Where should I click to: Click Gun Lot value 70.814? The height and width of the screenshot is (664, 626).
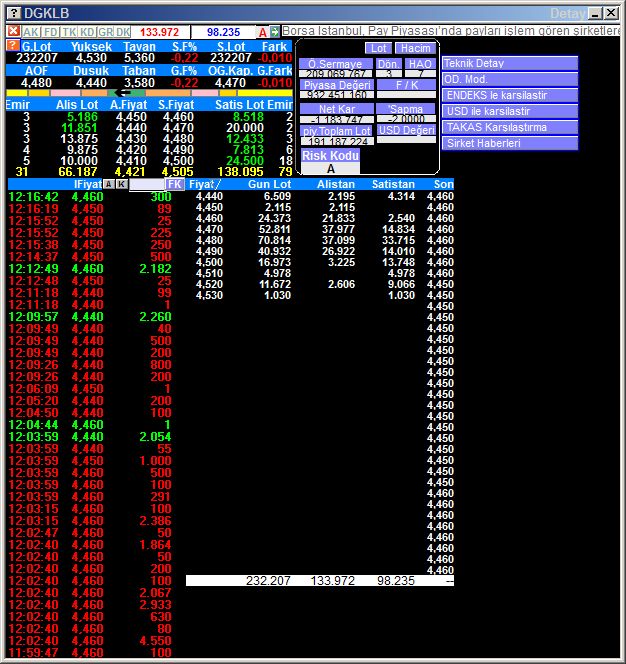[x=274, y=241]
